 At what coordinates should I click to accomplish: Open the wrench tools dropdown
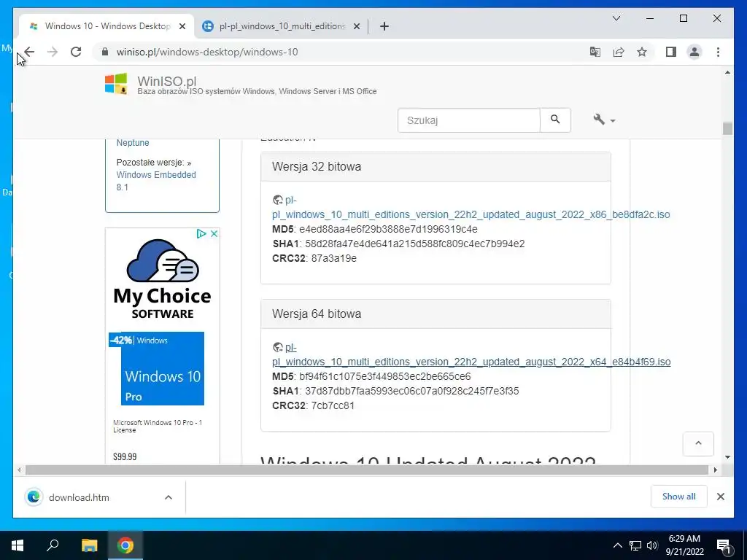(x=604, y=120)
